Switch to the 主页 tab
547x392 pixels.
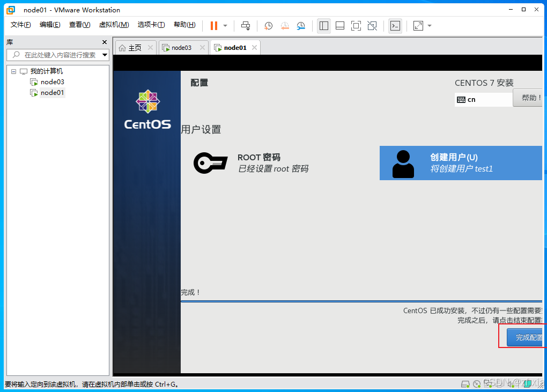(x=135, y=48)
